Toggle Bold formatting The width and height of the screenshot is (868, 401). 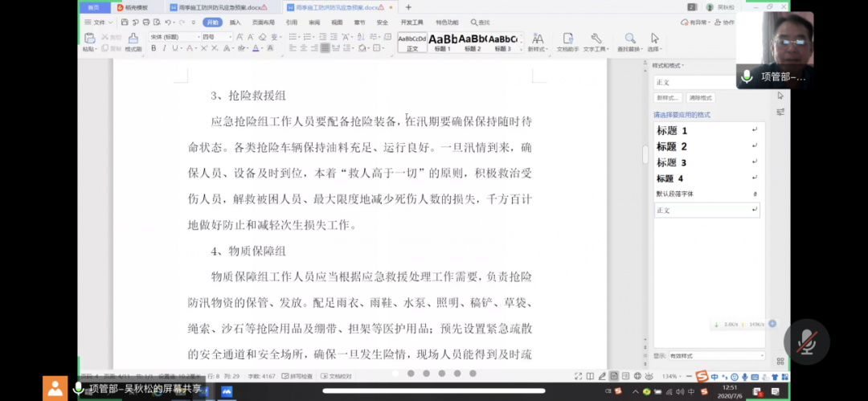[154, 48]
